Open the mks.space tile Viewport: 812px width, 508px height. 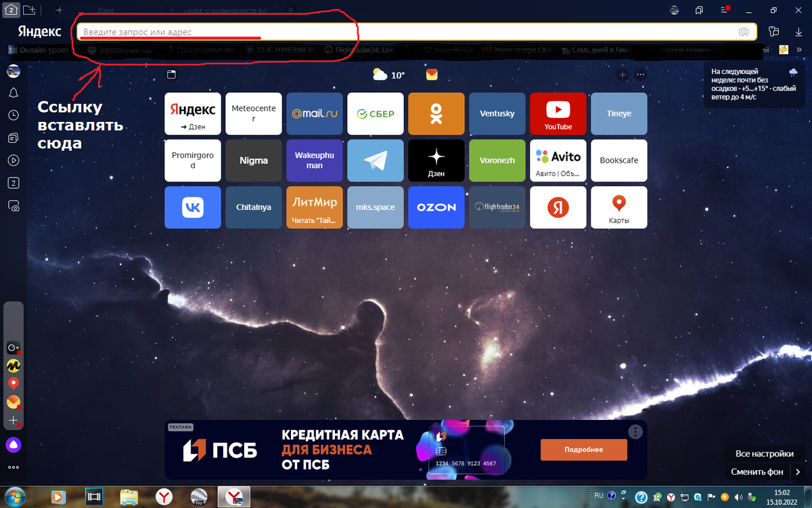click(x=376, y=207)
